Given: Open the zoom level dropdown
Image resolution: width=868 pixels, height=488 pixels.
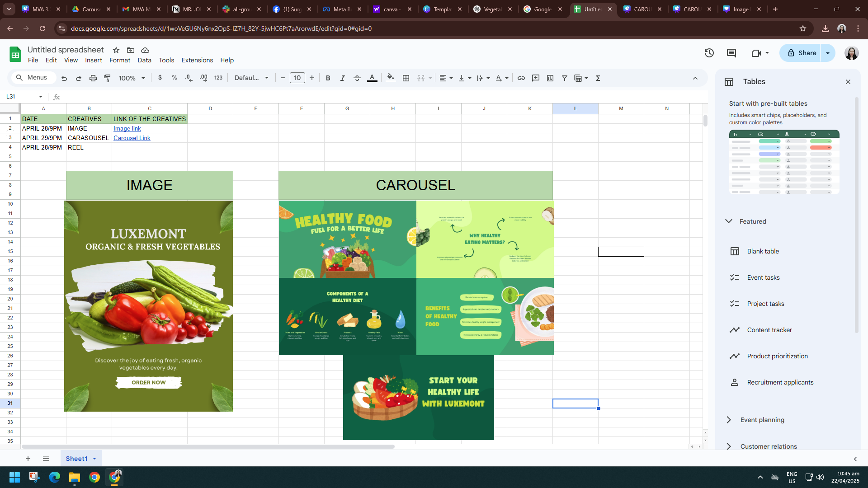Looking at the screenshot, I should [132, 78].
